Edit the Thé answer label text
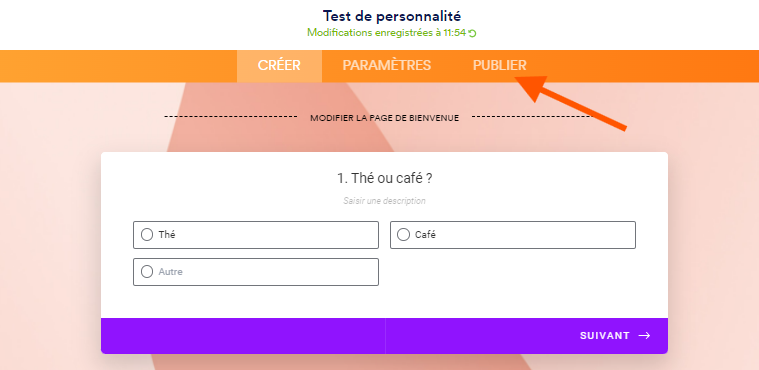Screen dimensions: 759x370 pyautogui.click(x=167, y=235)
